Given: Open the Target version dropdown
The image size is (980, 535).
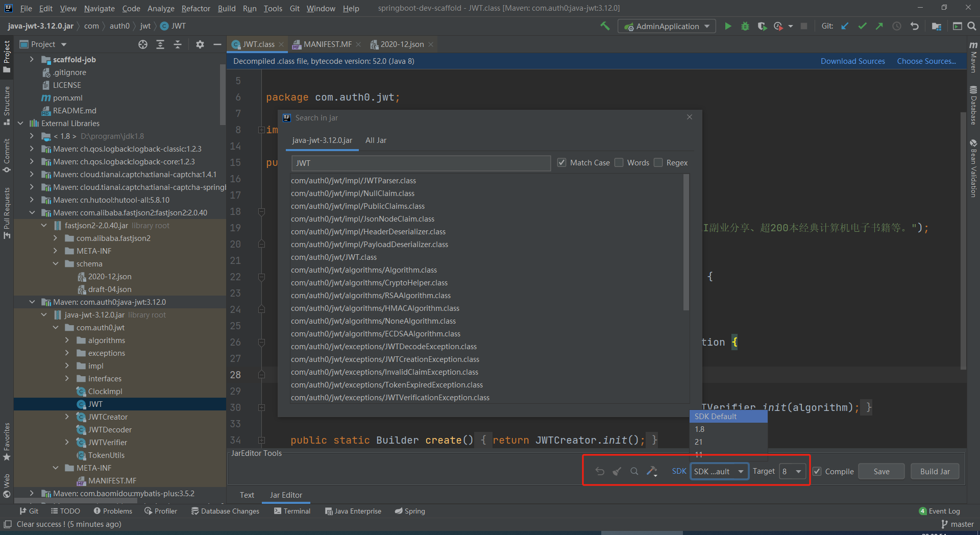Looking at the screenshot, I should point(792,471).
